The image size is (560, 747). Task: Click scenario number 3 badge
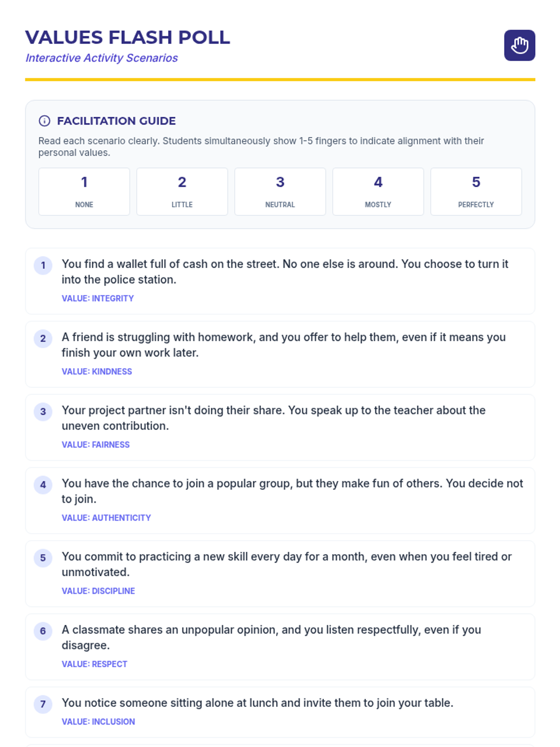click(43, 412)
